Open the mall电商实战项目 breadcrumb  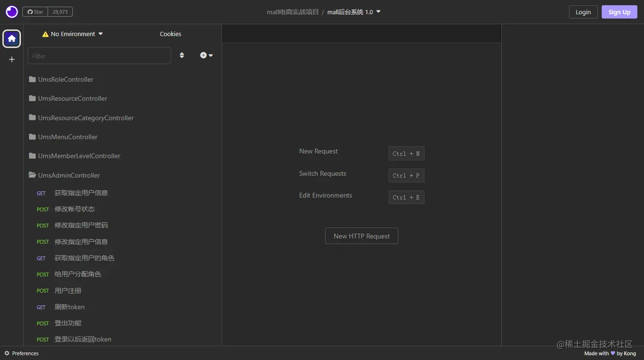(293, 12)
